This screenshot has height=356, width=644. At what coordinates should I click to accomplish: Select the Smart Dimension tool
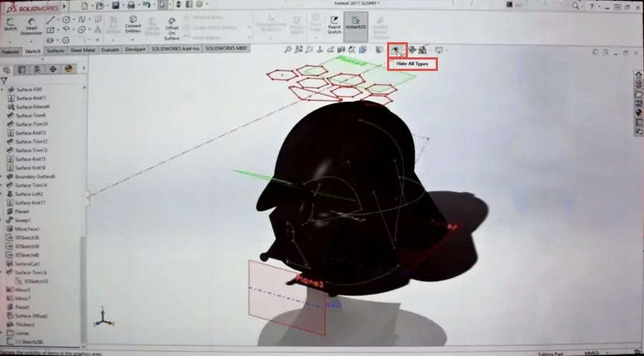pyautogui.click(x=31, y=27)
